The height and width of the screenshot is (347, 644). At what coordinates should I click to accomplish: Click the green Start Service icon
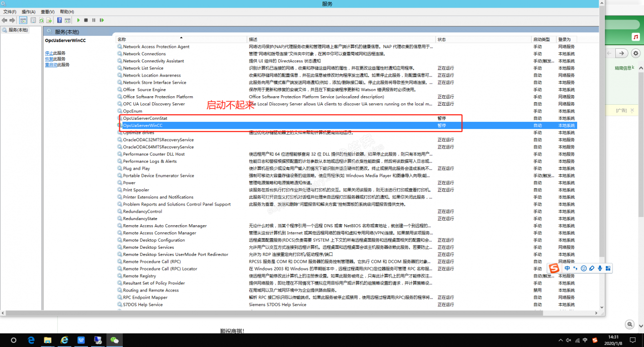(x=78, y=20)
